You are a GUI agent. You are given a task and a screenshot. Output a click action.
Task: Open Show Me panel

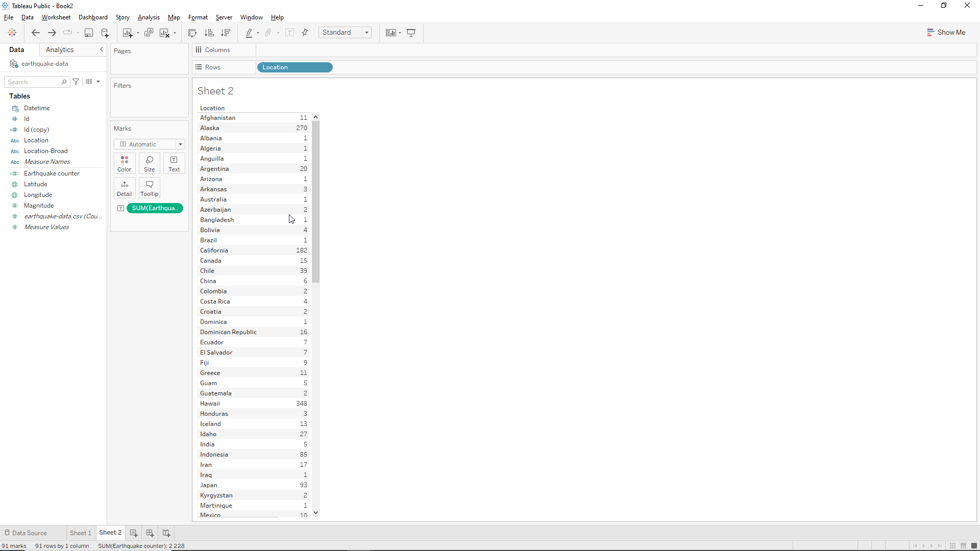point(946,32)
